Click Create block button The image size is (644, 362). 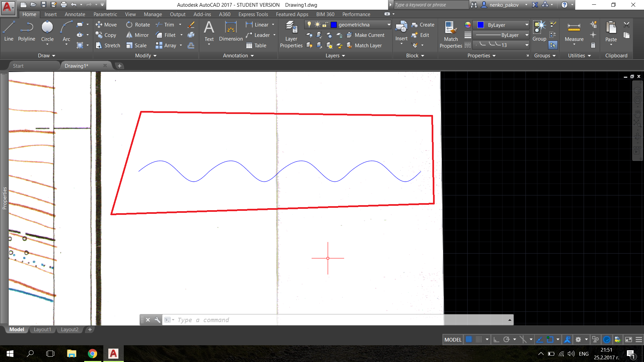[423, 25]
